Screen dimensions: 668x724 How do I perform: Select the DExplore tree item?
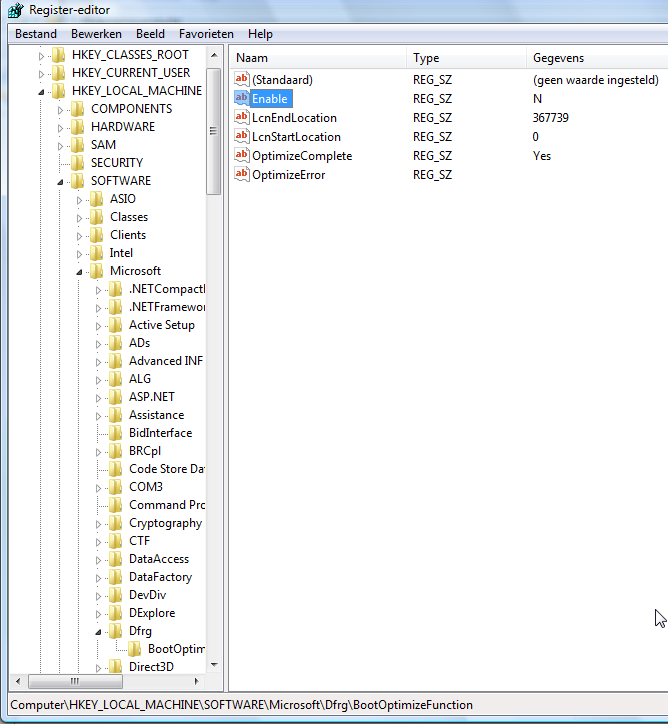pos(152,613)
